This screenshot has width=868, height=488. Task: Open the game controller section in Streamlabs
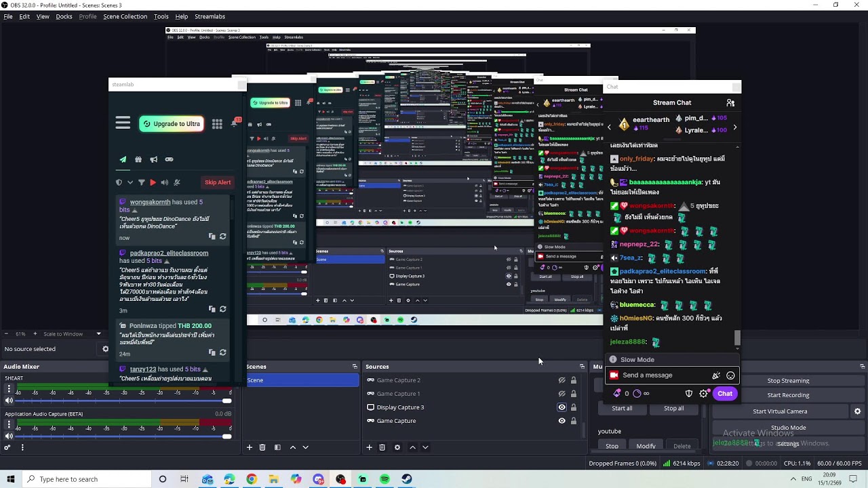(x=170, y=160)
